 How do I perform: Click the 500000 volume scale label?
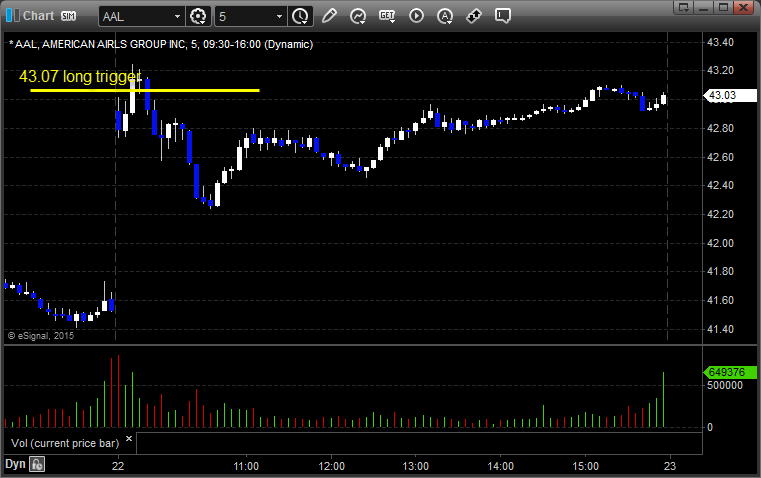click(x=725, y=385)
